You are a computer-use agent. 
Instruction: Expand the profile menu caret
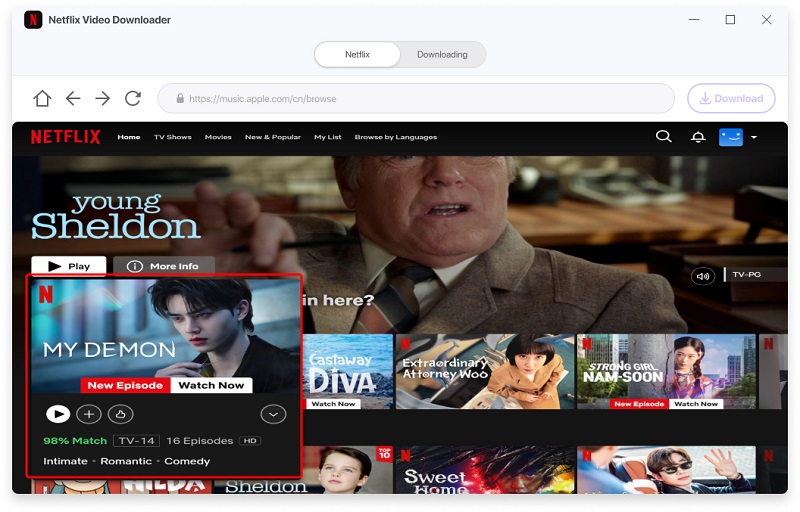click(754, 137)
